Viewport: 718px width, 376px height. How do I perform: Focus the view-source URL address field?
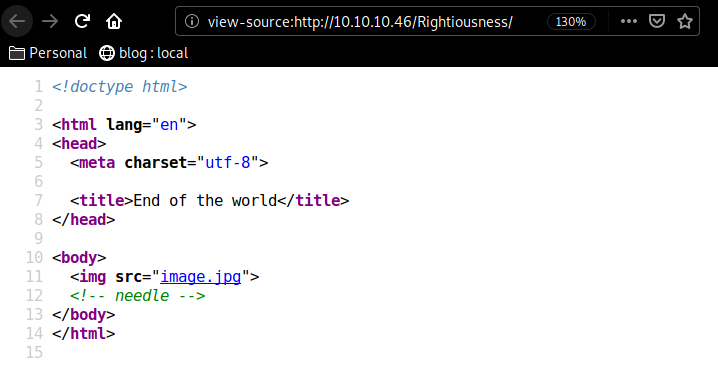[360, 22]
